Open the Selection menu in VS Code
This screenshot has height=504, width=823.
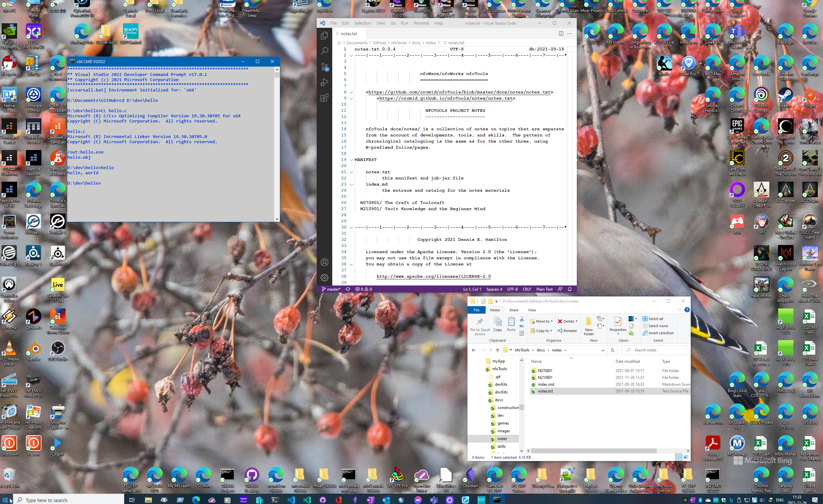coord(362,23)
